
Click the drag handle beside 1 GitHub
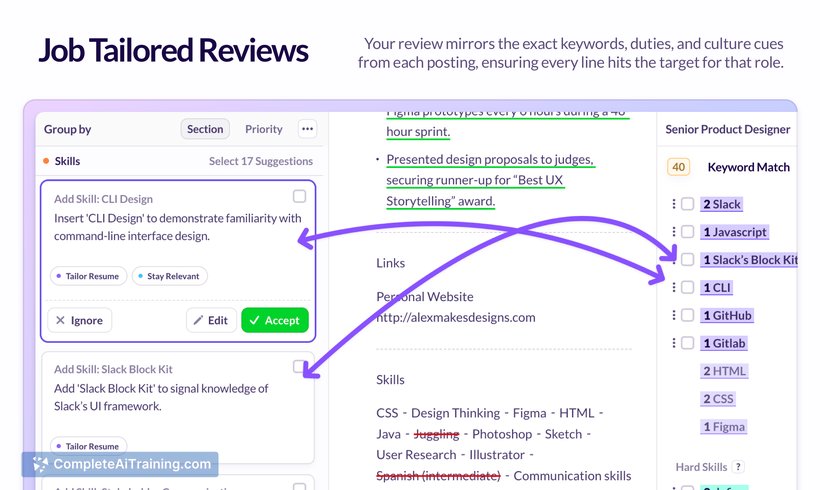coord(674,315)
